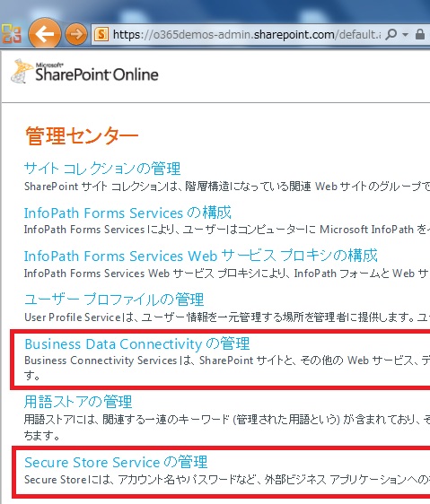Click inside the URL address field
This screenshot has width=430, height=504.
pos(246,34)
